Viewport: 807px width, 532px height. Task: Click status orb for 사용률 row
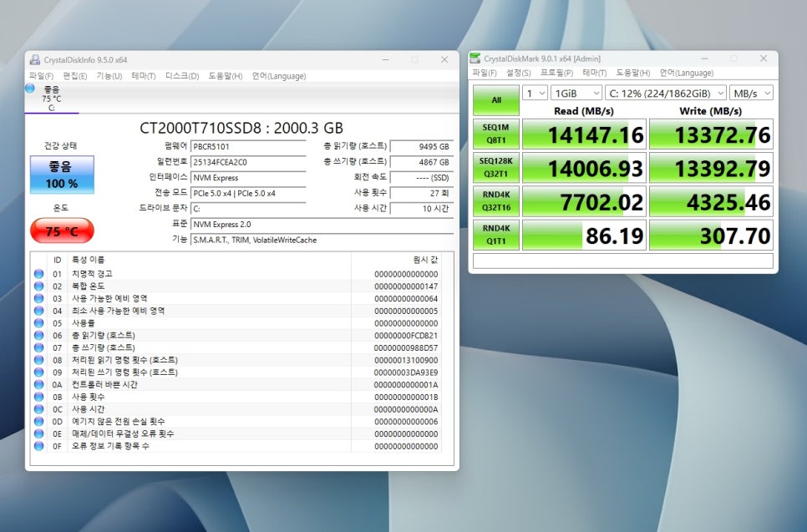click(x=38, y=323)
